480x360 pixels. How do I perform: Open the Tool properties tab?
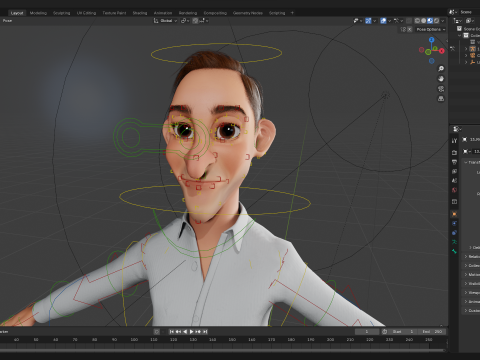coord(454,141)
